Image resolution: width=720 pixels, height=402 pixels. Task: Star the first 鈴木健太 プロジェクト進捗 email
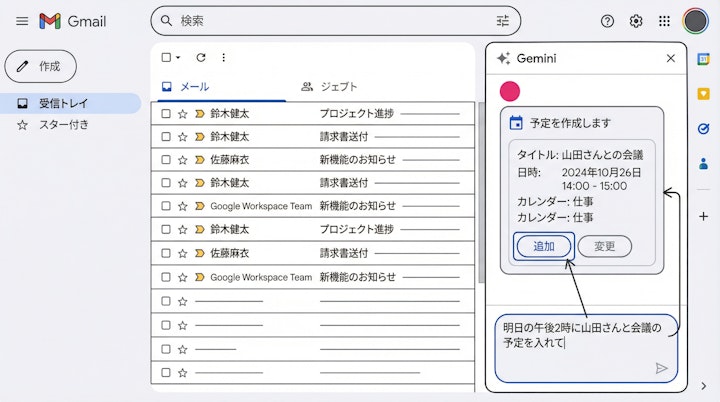click(182, 114)
